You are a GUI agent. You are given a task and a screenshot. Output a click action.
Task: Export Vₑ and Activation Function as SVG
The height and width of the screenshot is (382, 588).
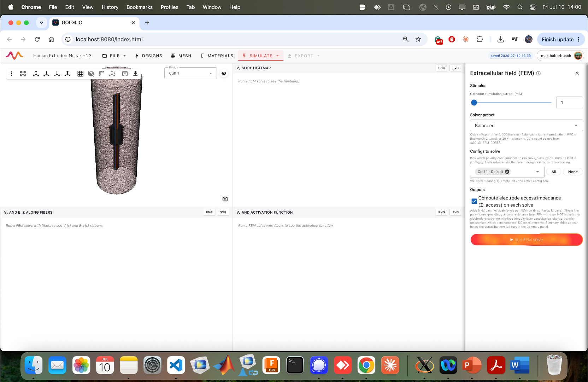pos(455,212)
